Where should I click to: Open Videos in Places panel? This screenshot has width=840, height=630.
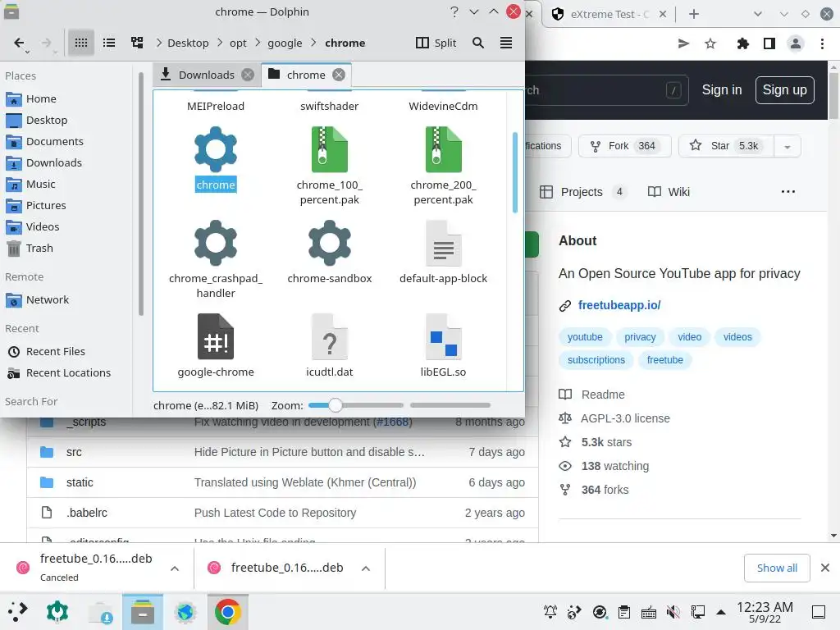tap(43, 227)
